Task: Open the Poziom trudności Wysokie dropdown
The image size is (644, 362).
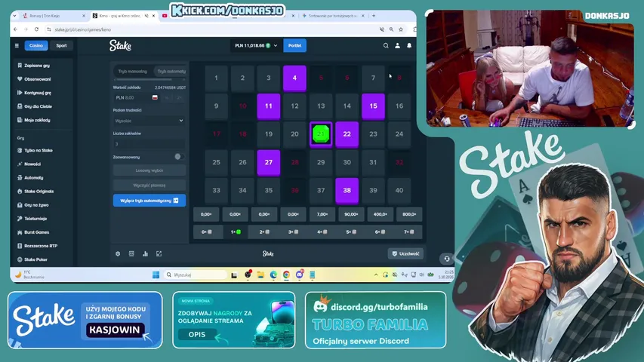Action: [149, 121]
